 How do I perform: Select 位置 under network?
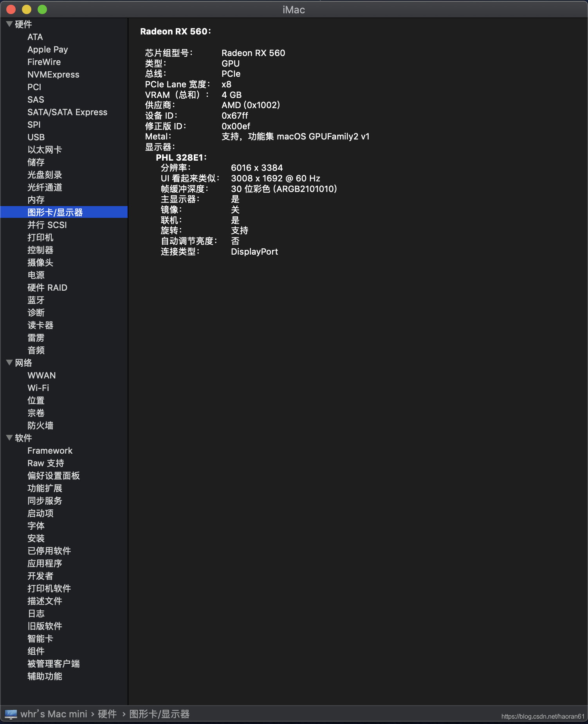pyautogui.click(x=36, y=400)
